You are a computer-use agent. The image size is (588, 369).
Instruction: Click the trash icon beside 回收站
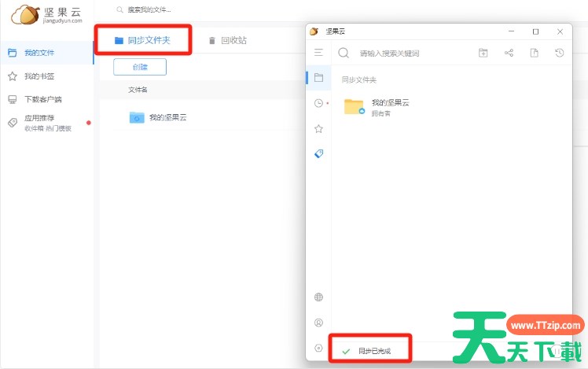click(x=212, y=41)
